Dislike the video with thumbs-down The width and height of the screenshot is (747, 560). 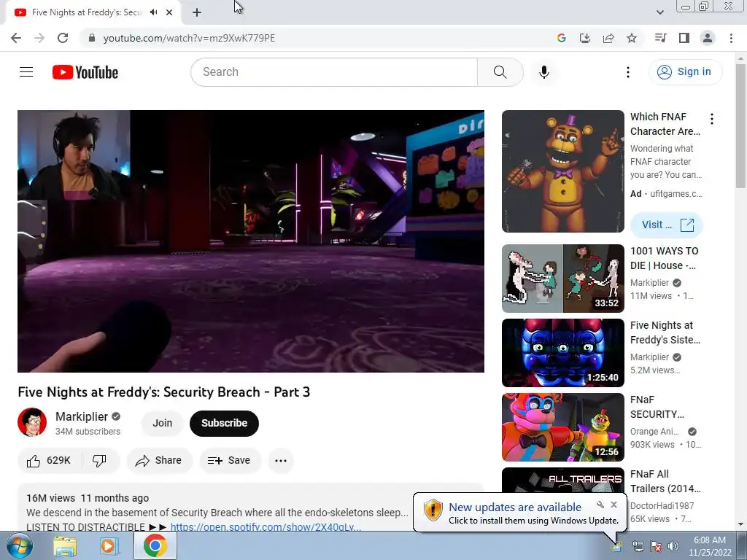click(x=99, y=461)
